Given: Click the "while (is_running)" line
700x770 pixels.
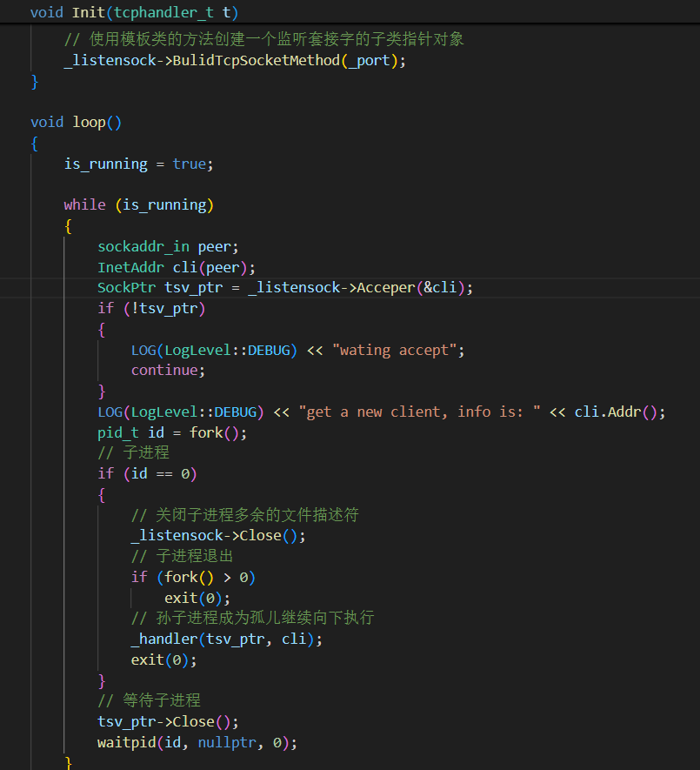Looking at the screenshot, I should point(138,204).
